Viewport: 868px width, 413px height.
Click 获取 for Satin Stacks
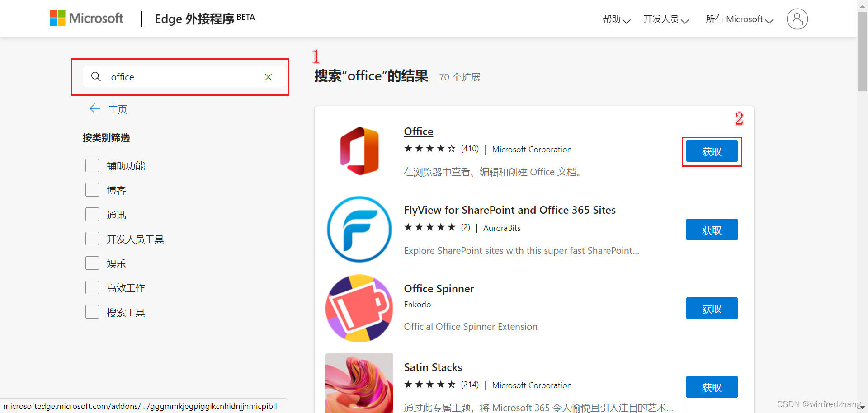click(712, 387)
